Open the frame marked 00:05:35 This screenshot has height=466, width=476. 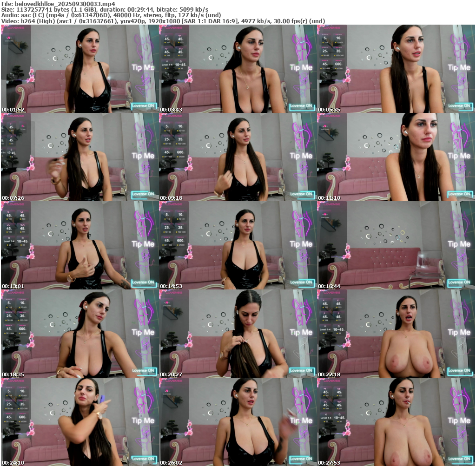396,69
